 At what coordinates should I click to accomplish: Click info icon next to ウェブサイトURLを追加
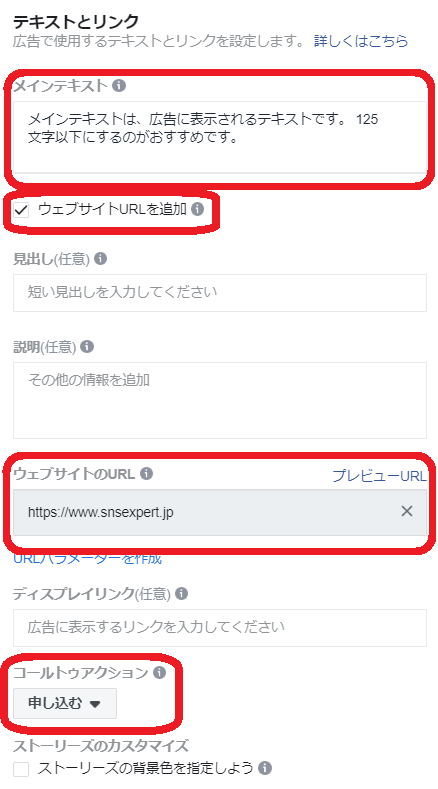coord(197,209)
